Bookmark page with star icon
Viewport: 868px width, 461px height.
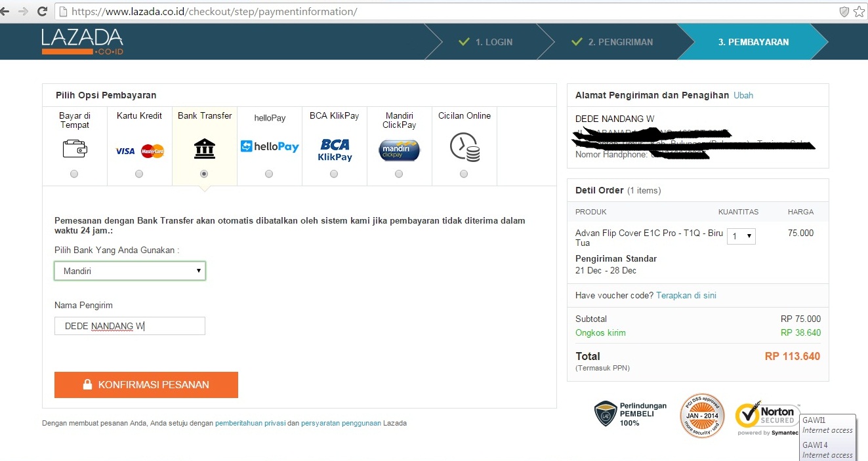(x=859, y=12)
